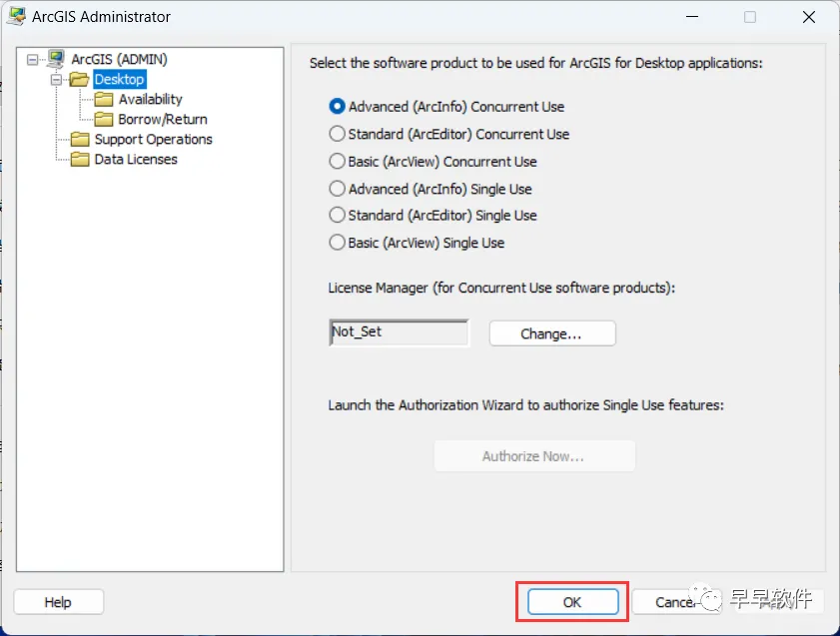
Task: Click the Availability folder icon
Action: point(104,99)
